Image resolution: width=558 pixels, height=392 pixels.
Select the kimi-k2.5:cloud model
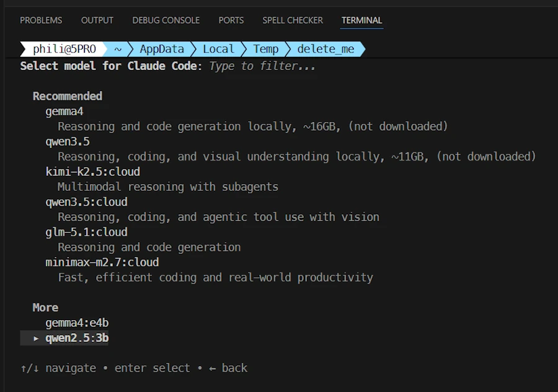point(92,172)
